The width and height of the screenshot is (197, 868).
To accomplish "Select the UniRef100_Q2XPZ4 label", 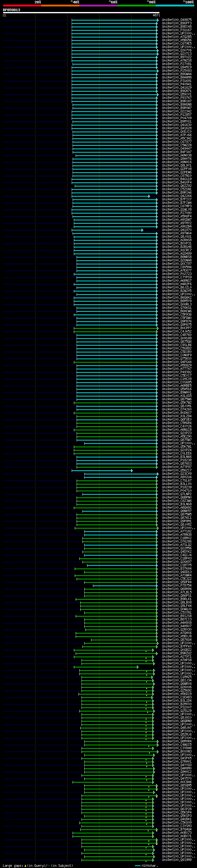I will pyautogui.click(x=177, y=450).
